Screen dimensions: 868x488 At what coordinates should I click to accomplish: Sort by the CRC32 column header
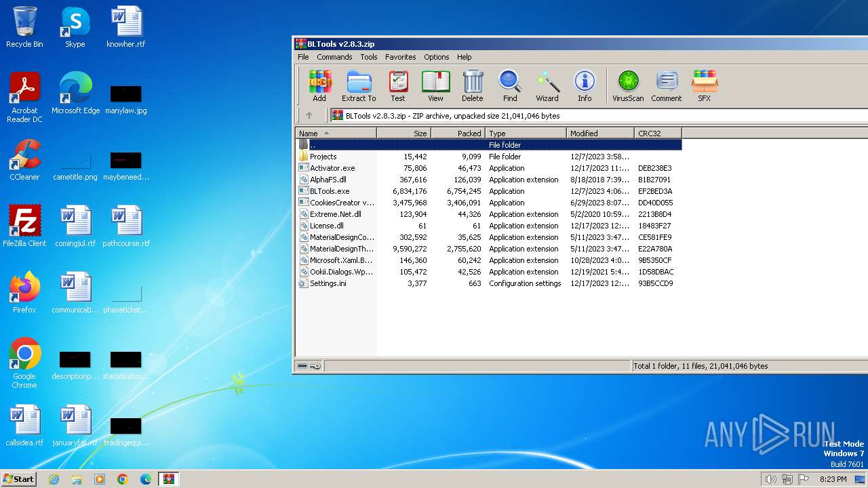pyautogui.click(x=658, y=134)
